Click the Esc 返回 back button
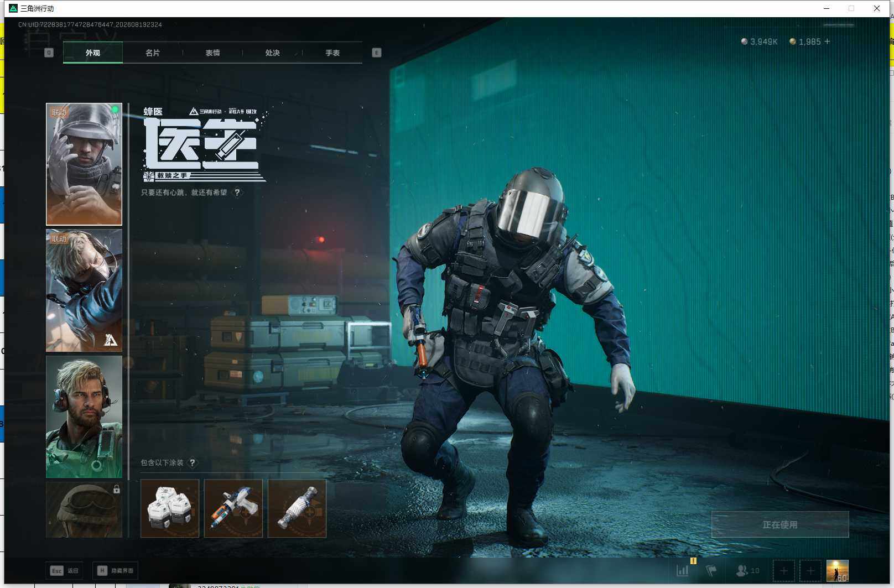Screen dimensions: 894x588 pos(65,570)
